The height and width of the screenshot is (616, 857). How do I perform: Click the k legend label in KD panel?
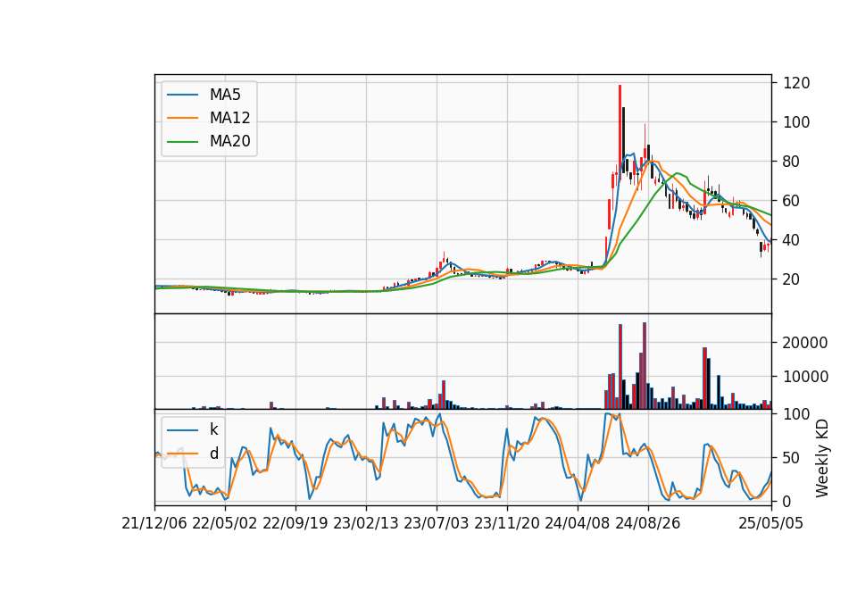click(x=213, y=429)
